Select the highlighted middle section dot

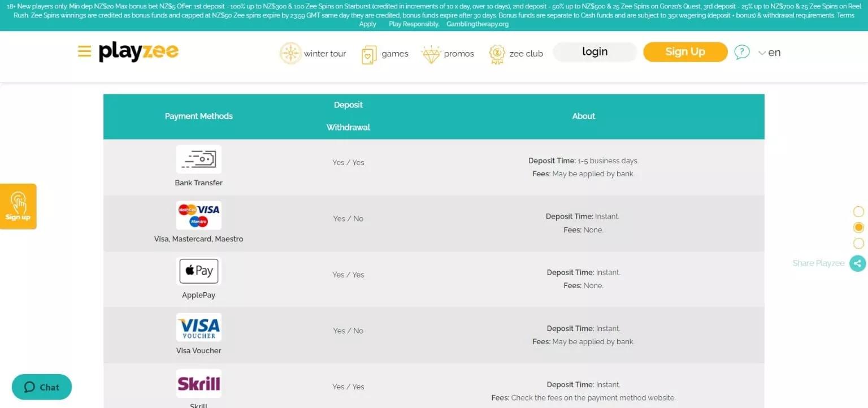(858, 228)
